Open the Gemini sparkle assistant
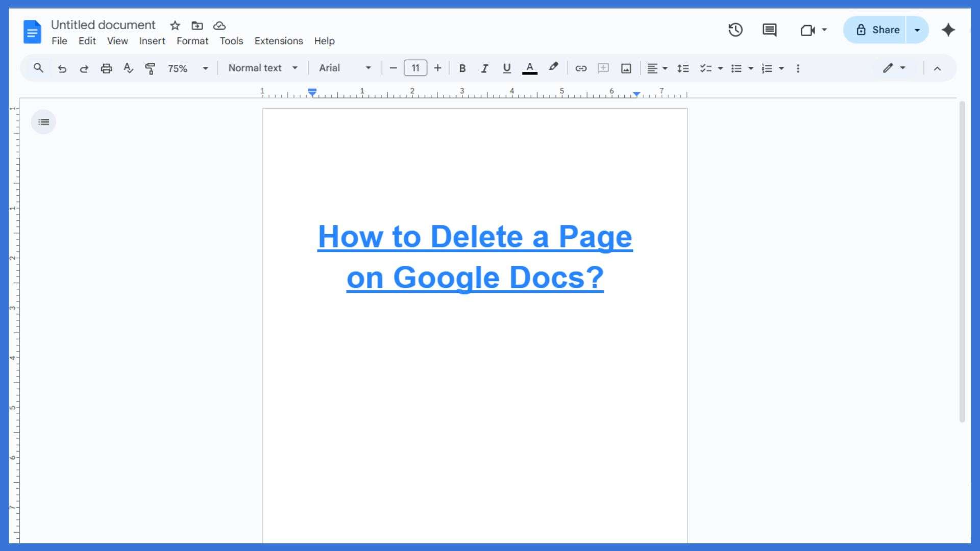 click(948, 30)
